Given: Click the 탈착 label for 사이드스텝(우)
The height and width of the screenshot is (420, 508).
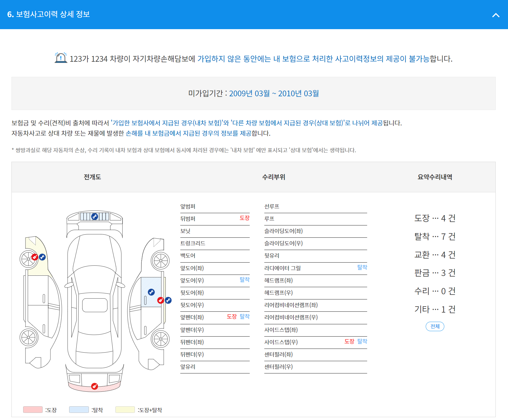Looking at the screenshot, I should (x=362, y=341).
